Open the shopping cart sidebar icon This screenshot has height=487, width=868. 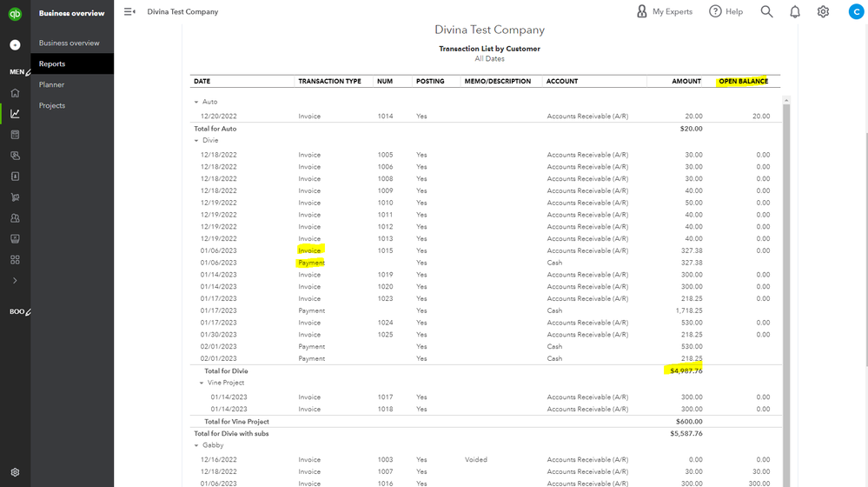pos(15,197)
